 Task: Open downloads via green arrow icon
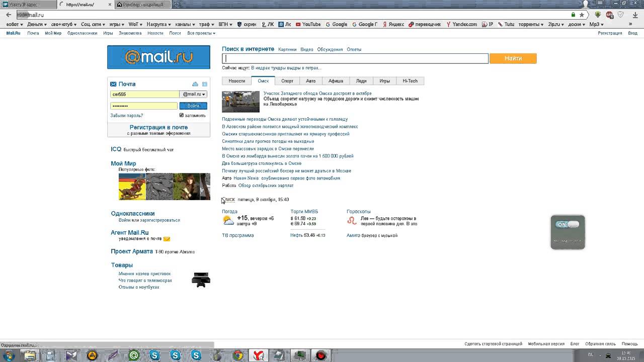click(598, 15)
